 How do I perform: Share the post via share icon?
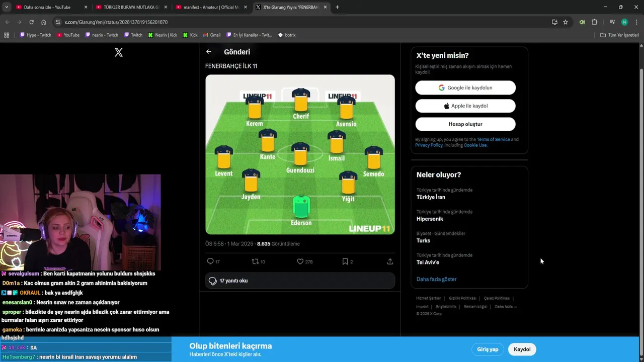click(390, 261)
